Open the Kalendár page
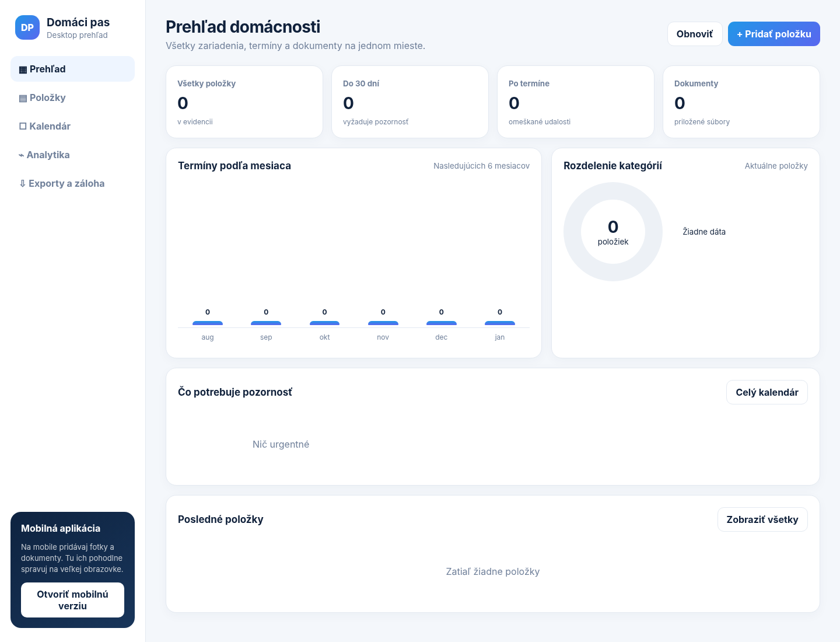 click(x=72, y=126)
